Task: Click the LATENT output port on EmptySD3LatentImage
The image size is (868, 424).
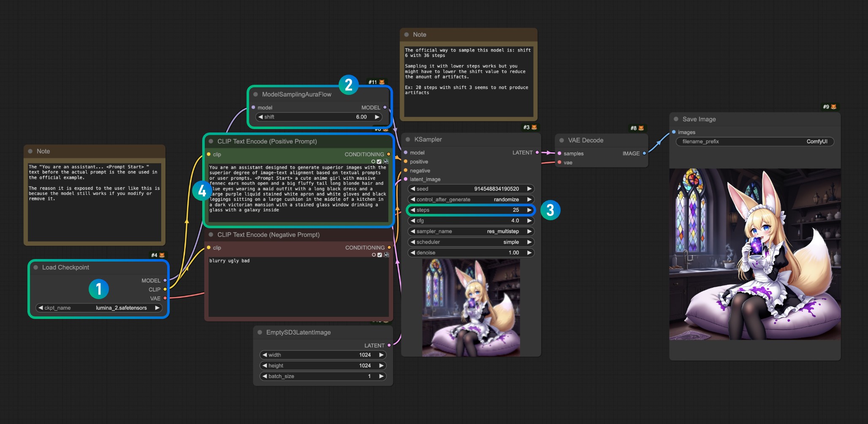Action: point(389,346)
